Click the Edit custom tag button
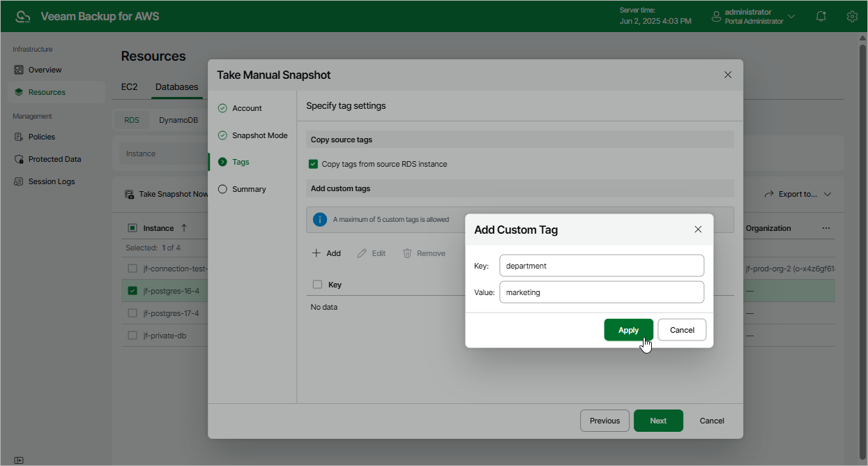Screen dimensions: 868x466 pos(372,253)
